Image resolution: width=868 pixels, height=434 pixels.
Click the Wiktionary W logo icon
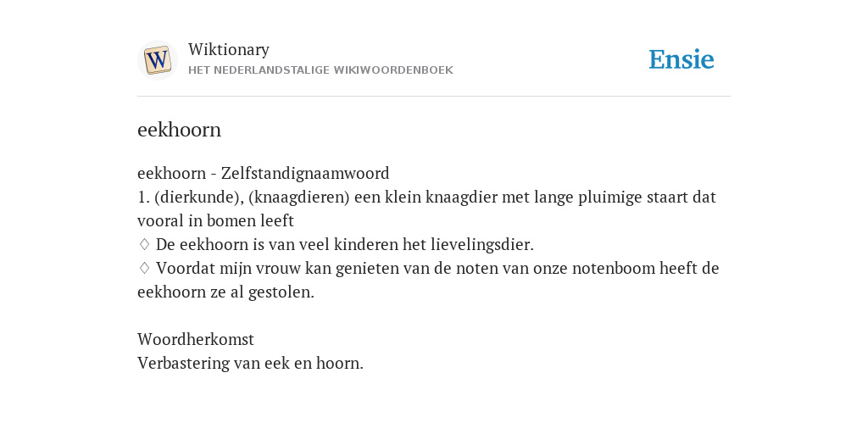(157, 60)
